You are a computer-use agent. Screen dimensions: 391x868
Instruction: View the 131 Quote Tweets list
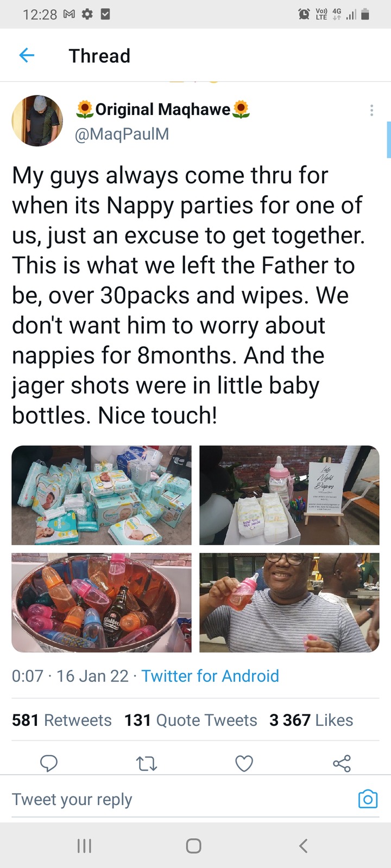191,720
